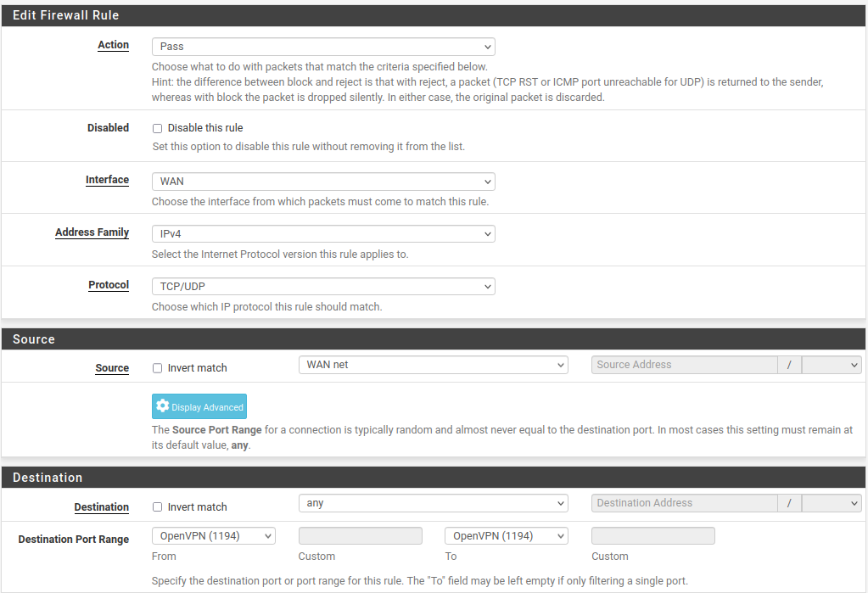The width and height of the screenshot is (868, 593).
Task: Click the gear icon on Display Advanced
Action: [x=162, y=406]
